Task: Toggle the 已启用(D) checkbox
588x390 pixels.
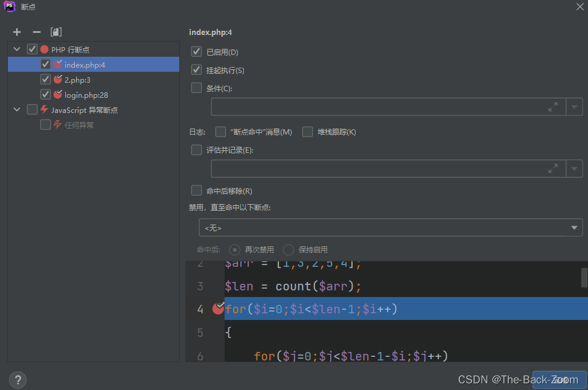Action: pos(196,51)
